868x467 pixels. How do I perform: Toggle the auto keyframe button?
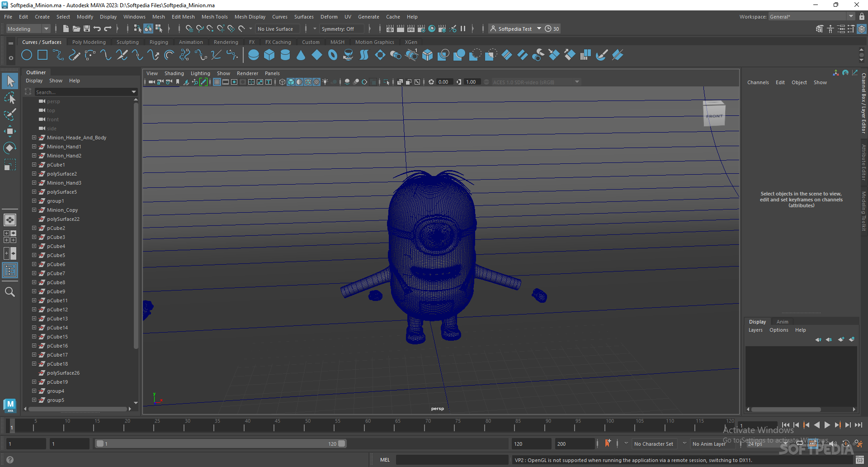coord(845,444)
